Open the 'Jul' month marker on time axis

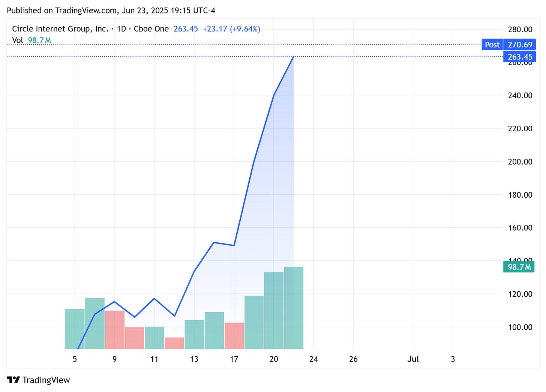click(x=413, y=359)
